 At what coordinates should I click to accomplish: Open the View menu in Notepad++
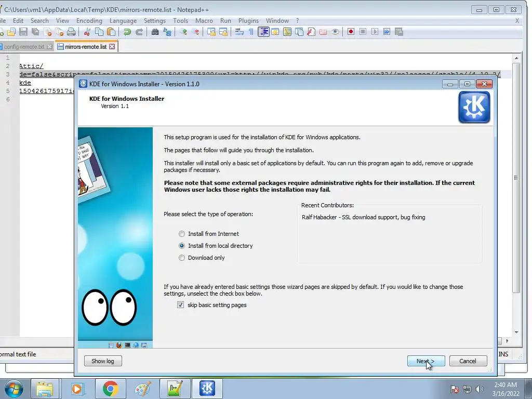click(x=62, y=21)
